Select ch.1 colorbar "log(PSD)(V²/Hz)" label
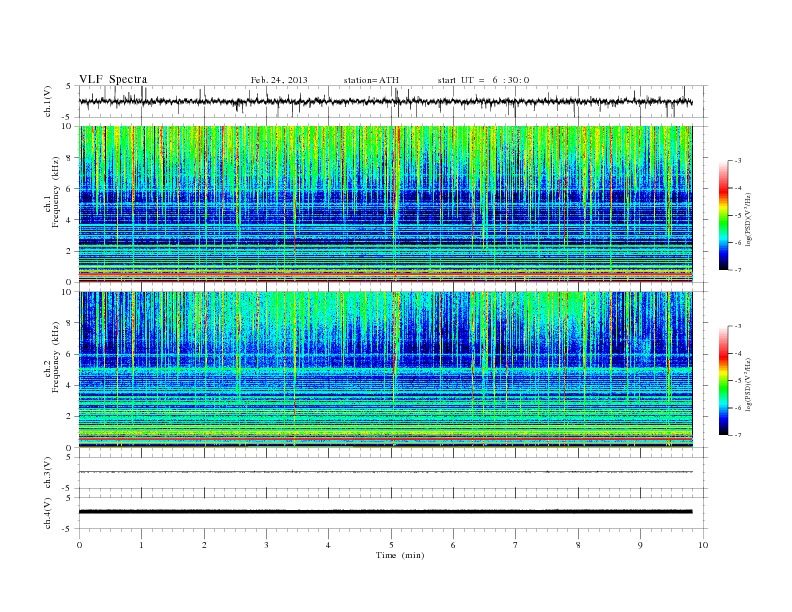 tap(748, 219)
